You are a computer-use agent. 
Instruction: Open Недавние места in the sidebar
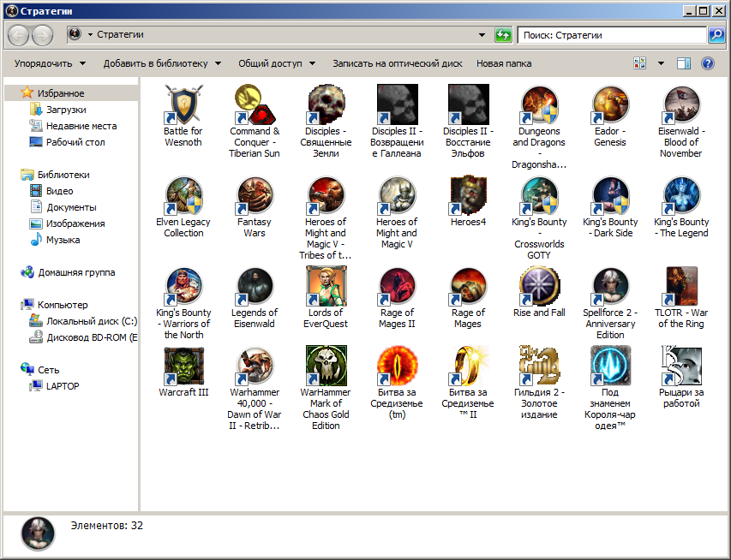[x=73, y=126]
